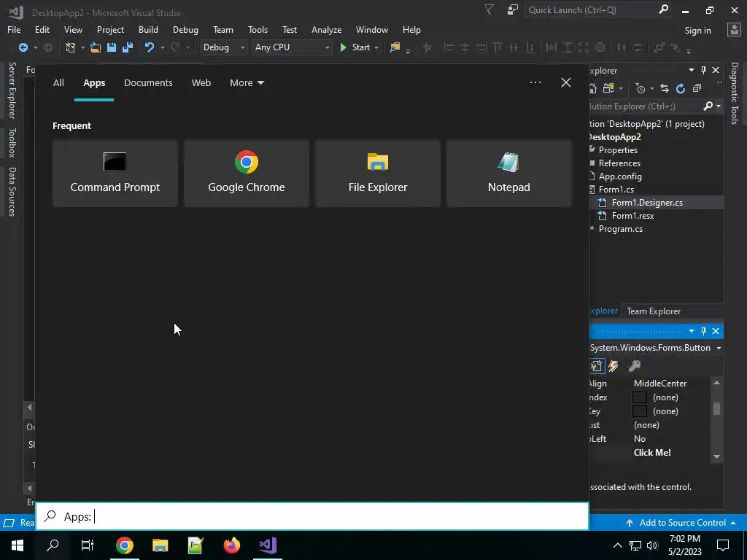Open the Diagnostic Tools side tab

[734, 93]
